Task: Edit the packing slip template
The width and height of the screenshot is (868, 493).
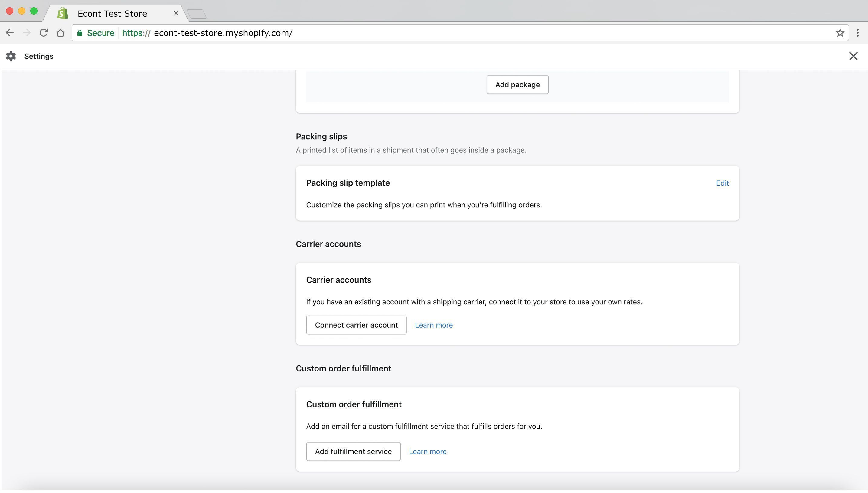Action: coord(722,183)
